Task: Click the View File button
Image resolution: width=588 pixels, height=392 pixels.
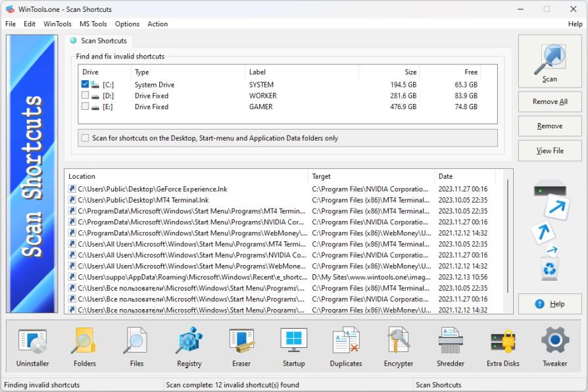Action: [550, 151]
